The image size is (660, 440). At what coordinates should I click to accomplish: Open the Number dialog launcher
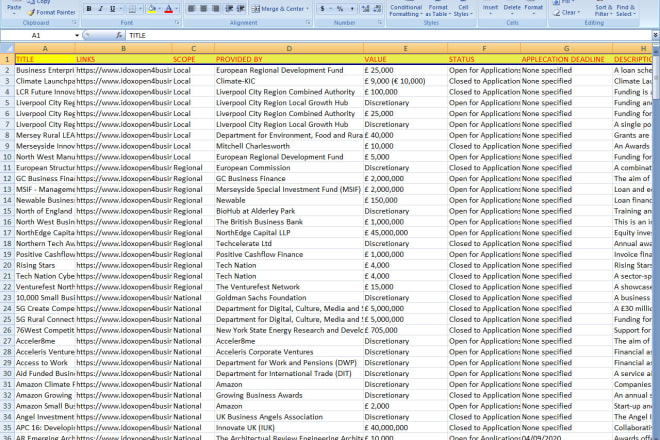[379, 22]
